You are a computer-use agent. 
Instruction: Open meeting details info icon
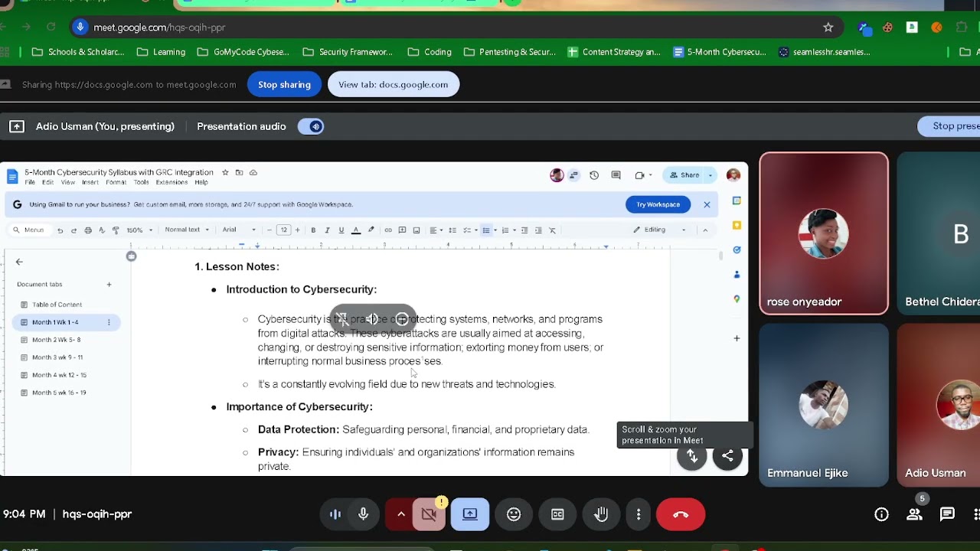tap(881, 514)
